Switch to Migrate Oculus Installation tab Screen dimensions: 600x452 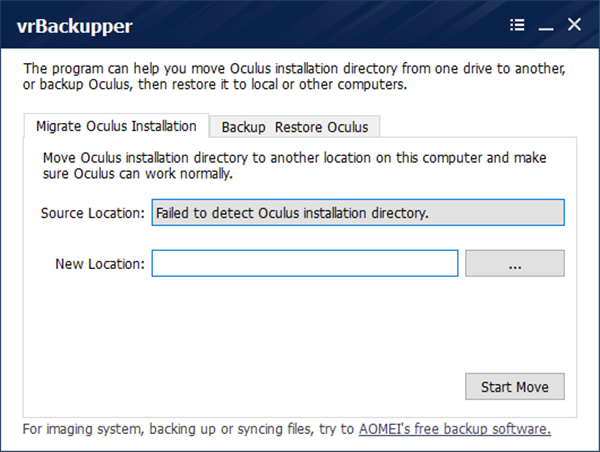(116, 126)
